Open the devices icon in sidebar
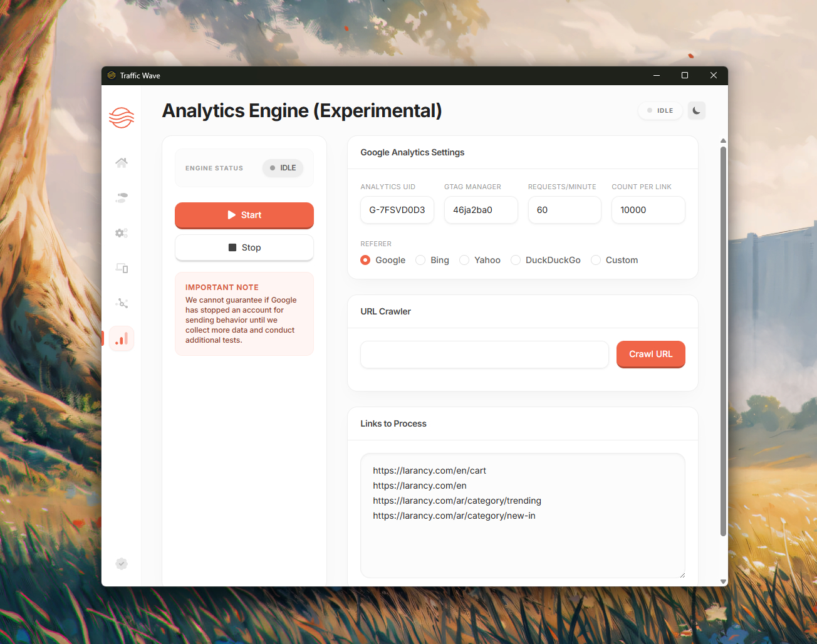The height and width of the screenshot is (644, 817). click(x=122, y=268)
